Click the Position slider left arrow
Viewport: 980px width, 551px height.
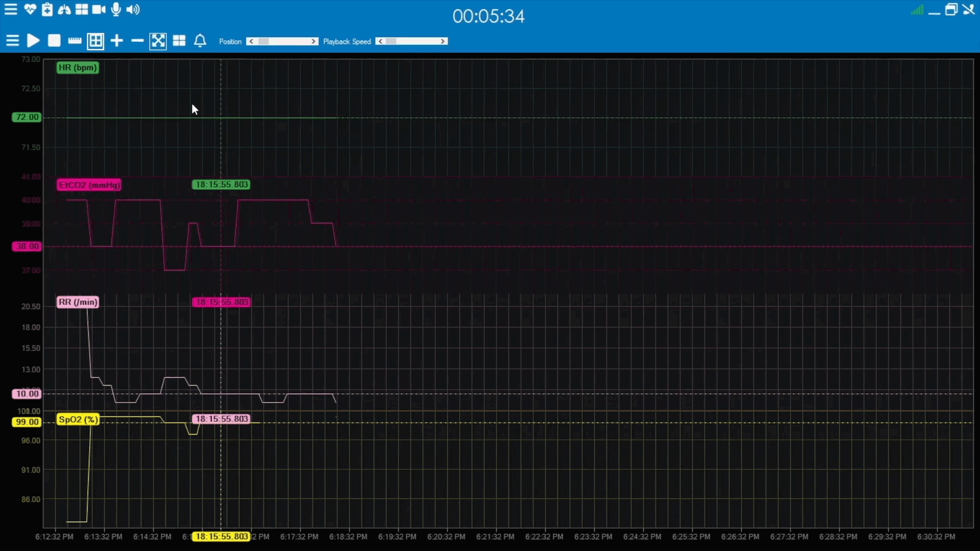pyautogui.click(x=251, y=41)
